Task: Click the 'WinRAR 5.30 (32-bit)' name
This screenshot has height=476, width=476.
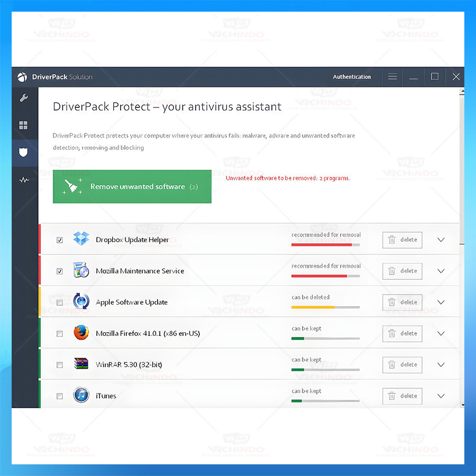Action: click(129, 364)
